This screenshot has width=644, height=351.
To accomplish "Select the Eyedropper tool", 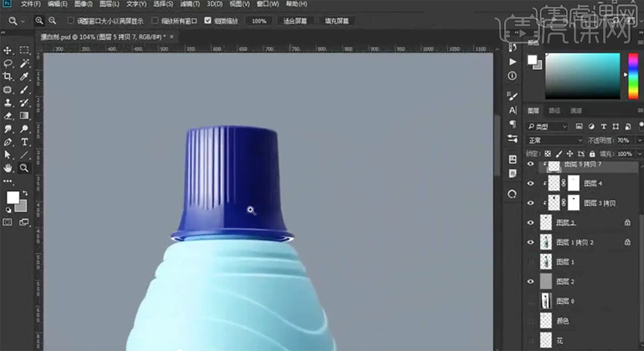I will click(25, 76).
